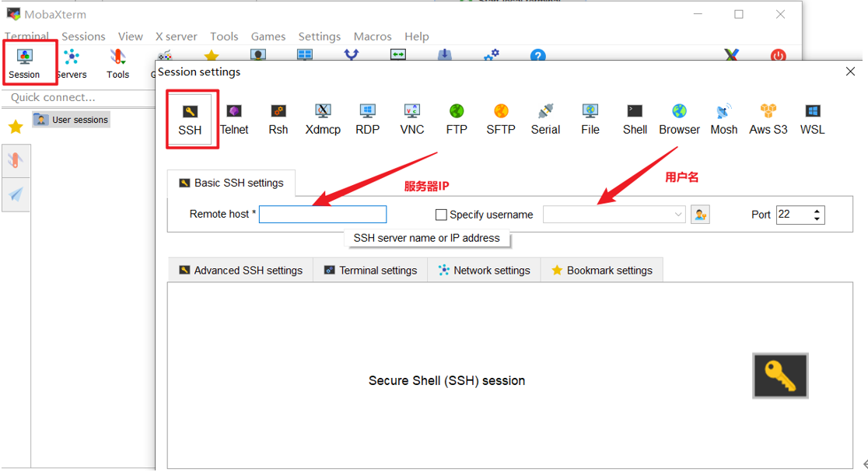The image size is (868, 472).
Task: Pick the Xdmcp session type
Action: point(323,119)
